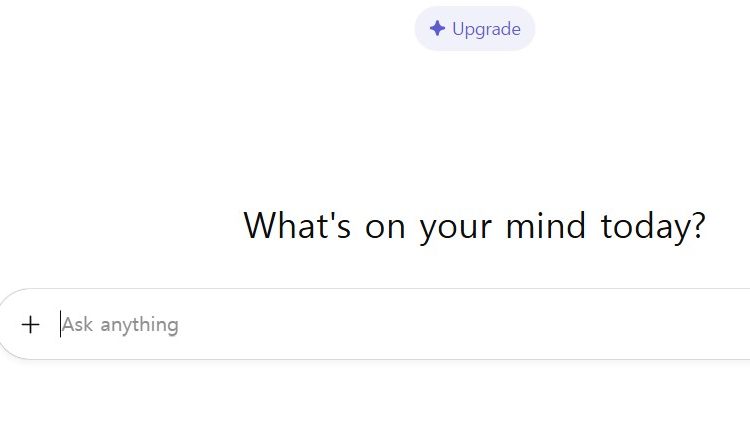Click the blinking text cursor in the prompt box
Image resolution: width=750 pixels, height=423 pixels.
click(60, 324)
